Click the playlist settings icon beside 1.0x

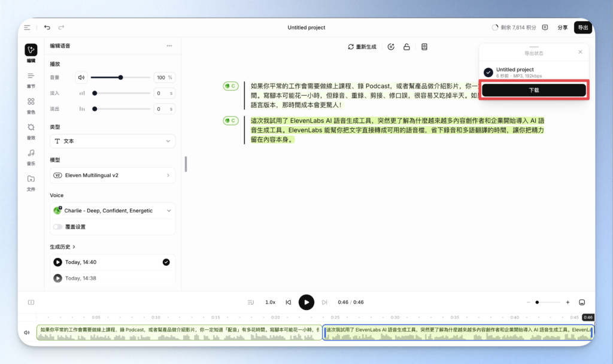click(x=251, y=302)
